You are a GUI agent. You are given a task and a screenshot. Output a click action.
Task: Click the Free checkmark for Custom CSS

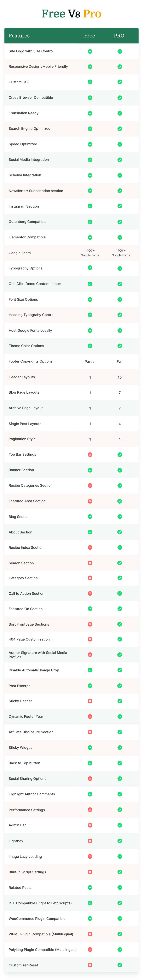click(x=90, y=82)
